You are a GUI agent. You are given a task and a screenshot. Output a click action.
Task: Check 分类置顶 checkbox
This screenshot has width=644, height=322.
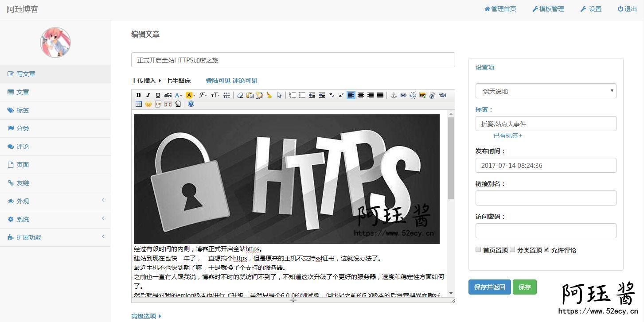point(512,249)
